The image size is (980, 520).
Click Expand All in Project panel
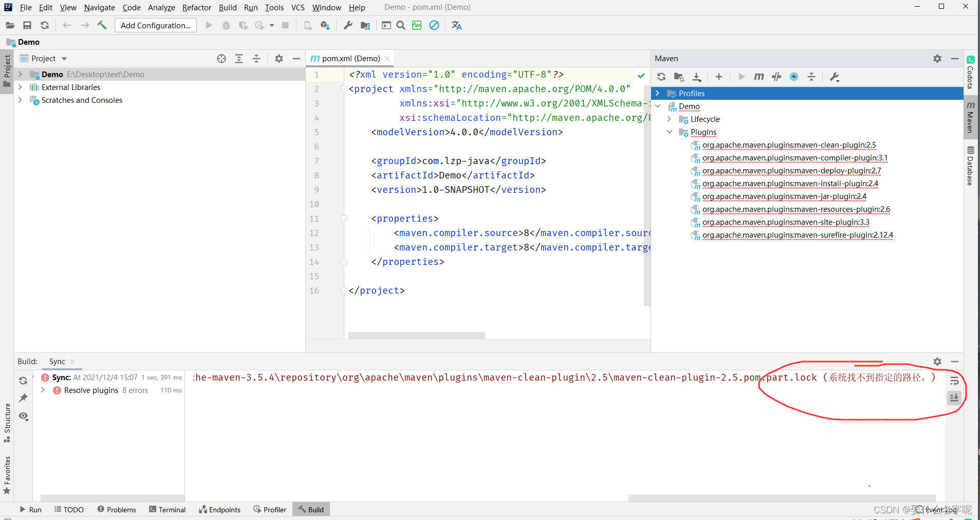point(239,59)
